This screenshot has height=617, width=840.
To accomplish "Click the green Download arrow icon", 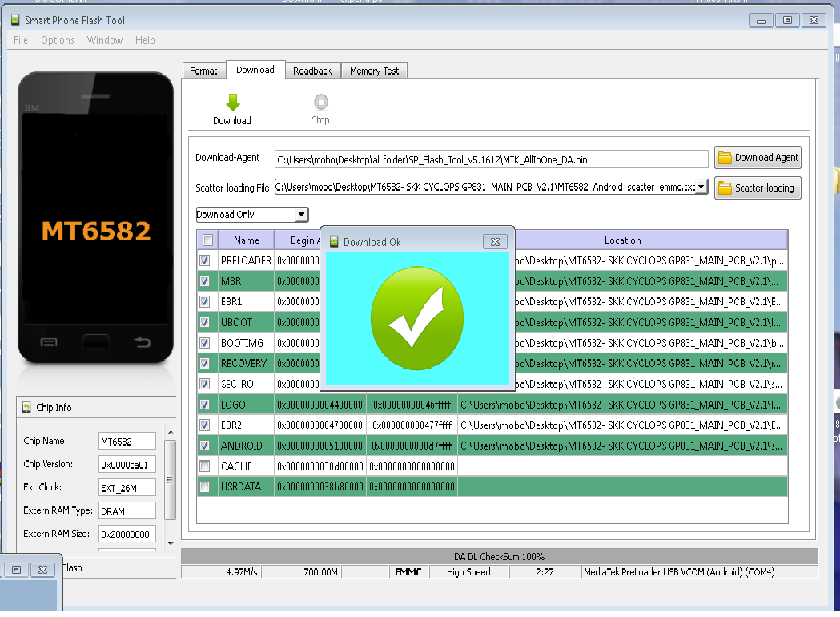I will tap(232, 103).
